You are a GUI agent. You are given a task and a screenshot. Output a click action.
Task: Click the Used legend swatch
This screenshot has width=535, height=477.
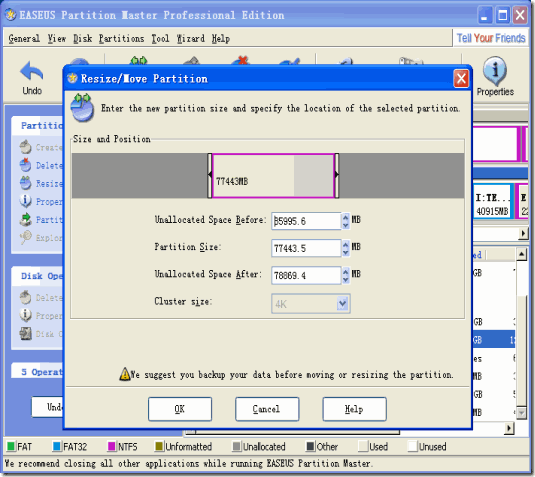click(363, 446)
